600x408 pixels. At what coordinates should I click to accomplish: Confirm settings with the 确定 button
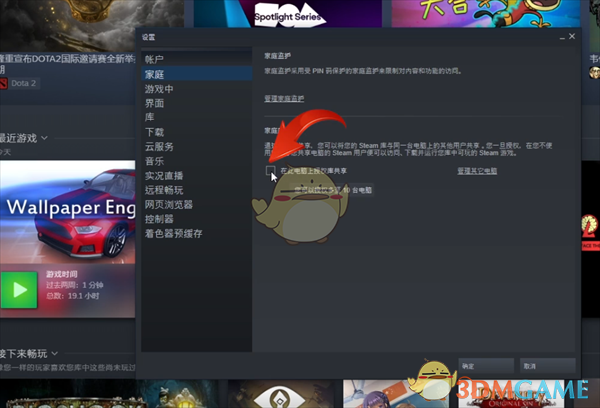coord(486,366)
